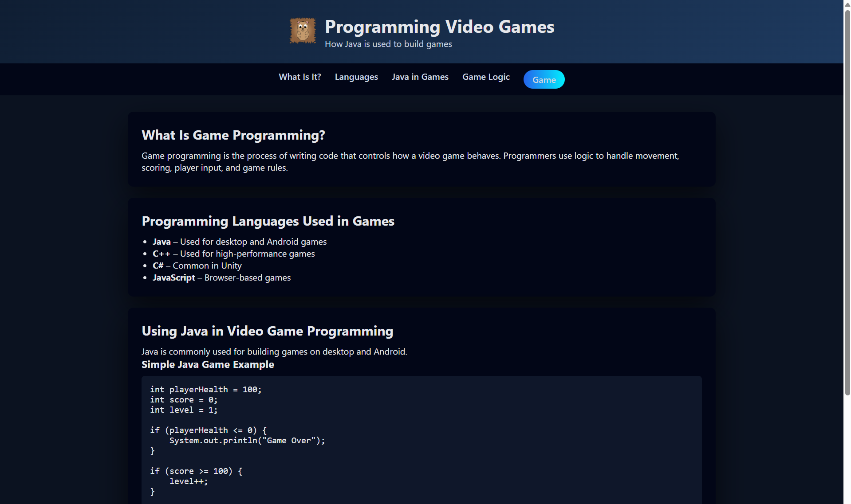This screenshot has width=851, height=504.
Task: Click the scrollbar up arrow
Action: pos(847,4)
